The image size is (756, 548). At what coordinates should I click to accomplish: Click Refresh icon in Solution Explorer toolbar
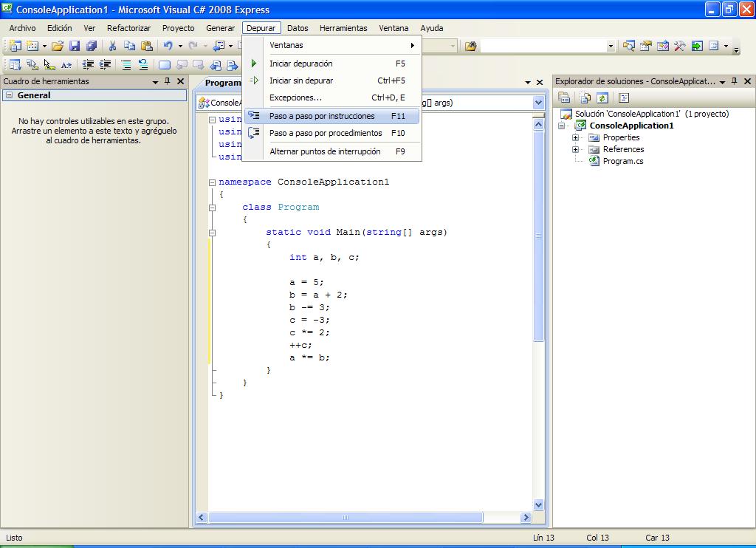coord(602,97)
